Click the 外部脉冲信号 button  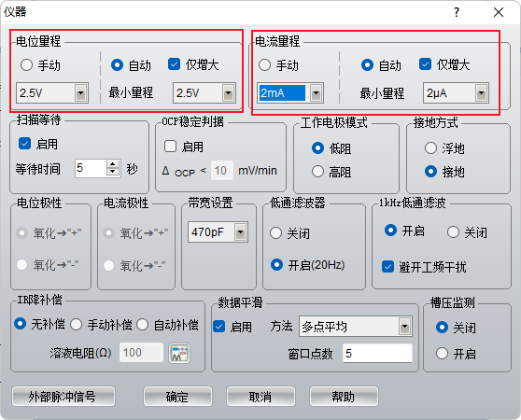coord(63,397)
